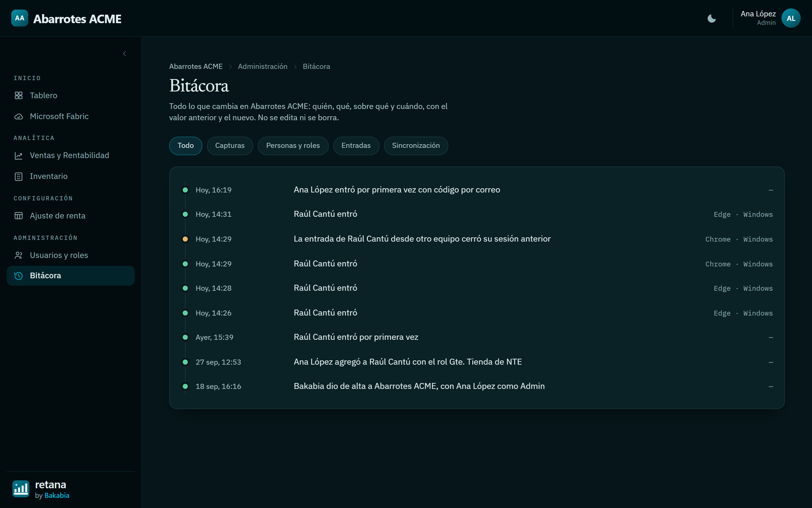
Task: Go to Ventas y Rentabilidad
Action: click(x=70, y=156)
